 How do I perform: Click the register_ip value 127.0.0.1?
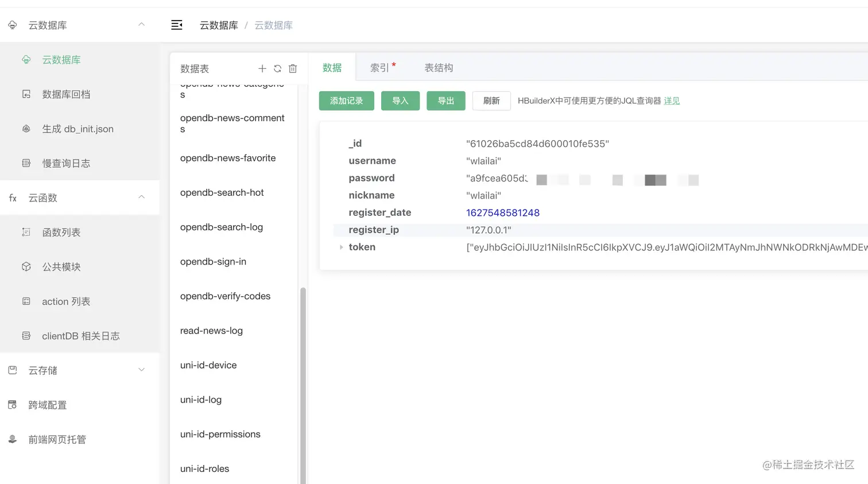coord(489,230)
